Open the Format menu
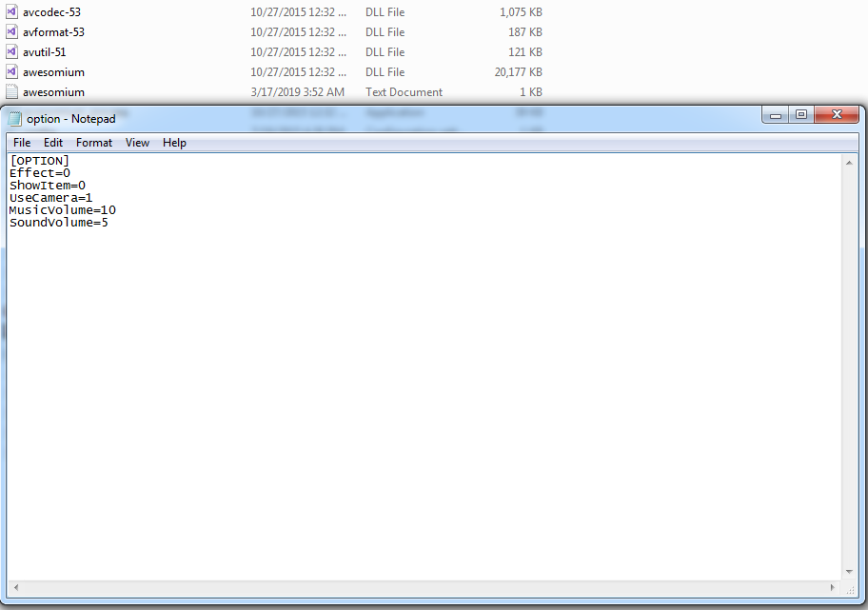Viewport: 868px width, 610px height. 94,143
